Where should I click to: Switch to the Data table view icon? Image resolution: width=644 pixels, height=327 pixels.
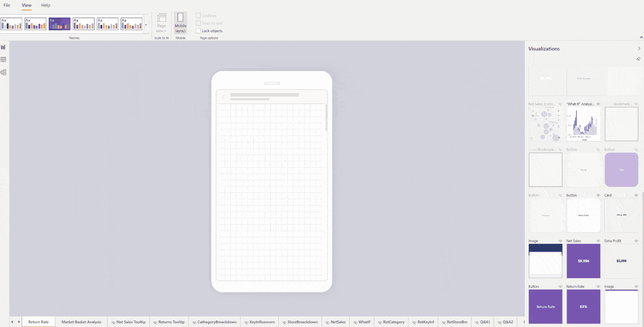click(4, 59)
